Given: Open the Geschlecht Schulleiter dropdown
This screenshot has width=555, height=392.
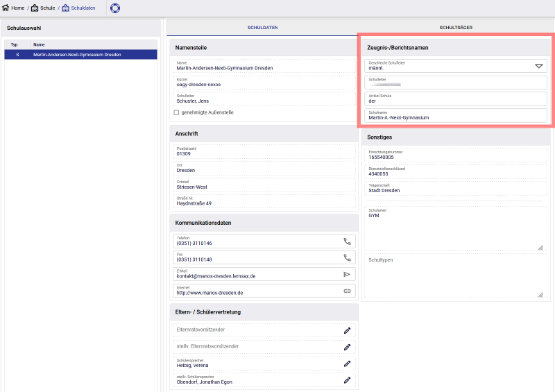Looking at the screenshot, I should [539, 66].
